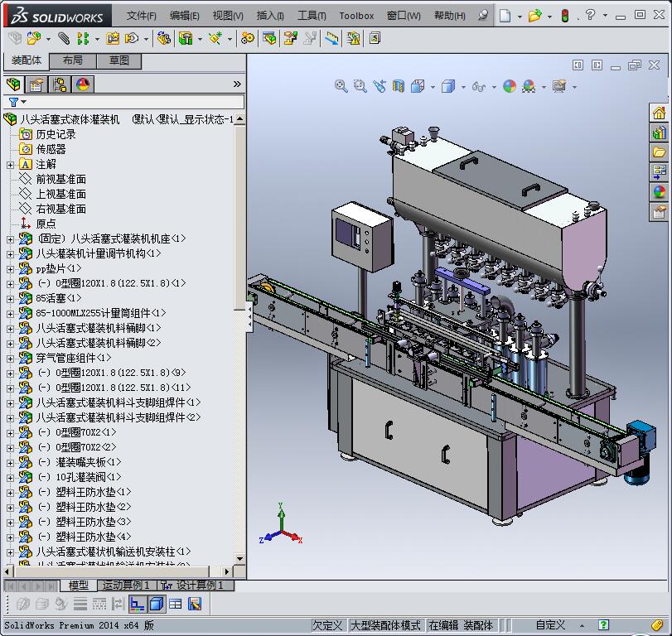This screenshot has width=672, height=636.
Task: Select the 注解 folder in the tree
Action: point(46,164)
